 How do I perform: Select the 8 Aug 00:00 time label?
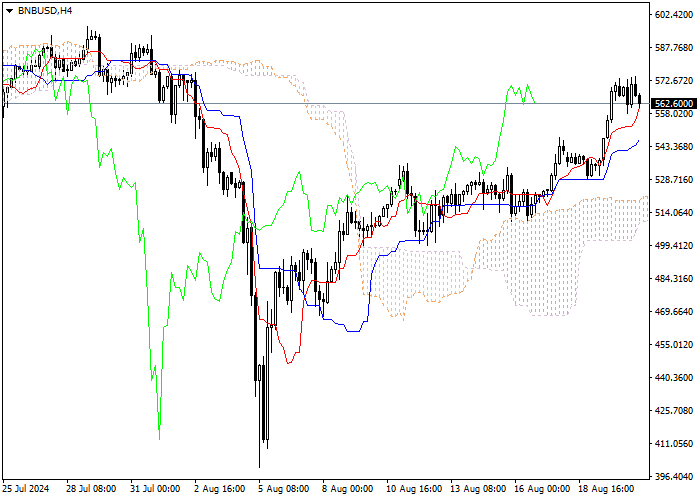pyautogui.click(x=348, y=489)
